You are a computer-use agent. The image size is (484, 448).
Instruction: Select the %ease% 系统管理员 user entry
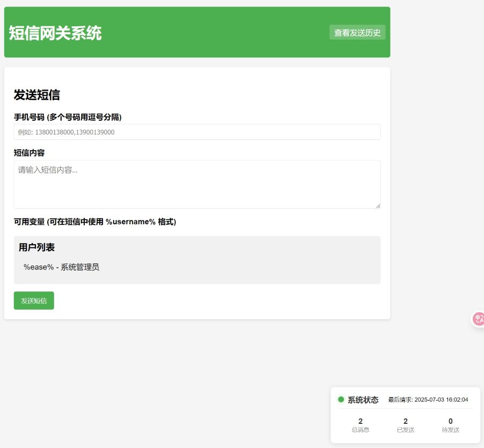tap(61, 267)
